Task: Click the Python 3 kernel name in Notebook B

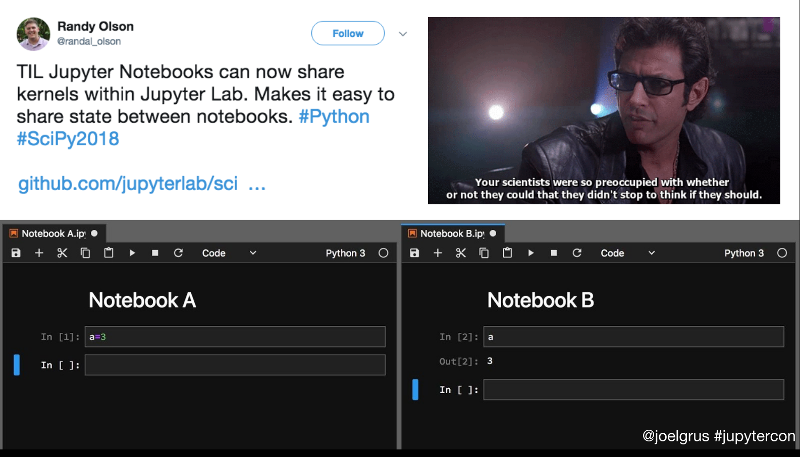Action: [744, 253]
